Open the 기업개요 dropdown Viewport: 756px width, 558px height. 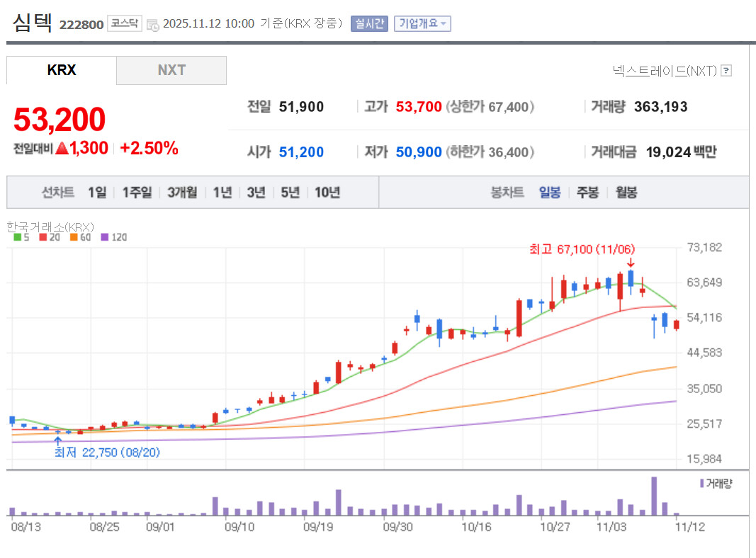click(x=422, y=23)
